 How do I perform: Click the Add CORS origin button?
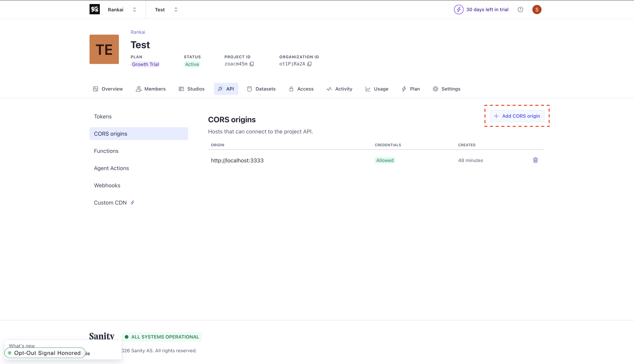[517, 116]
